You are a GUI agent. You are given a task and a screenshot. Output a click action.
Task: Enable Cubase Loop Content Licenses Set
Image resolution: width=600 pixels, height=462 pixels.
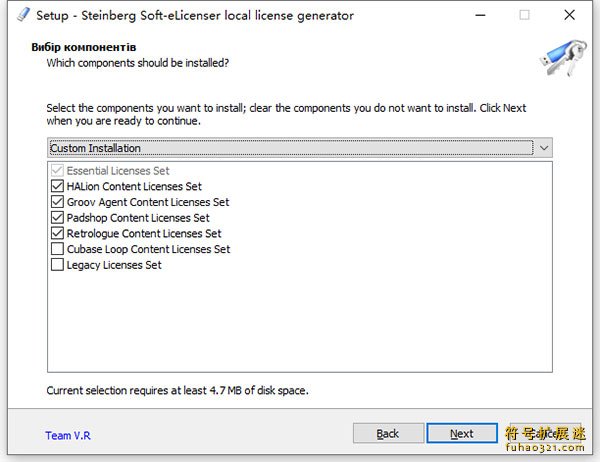click(57, 249)
